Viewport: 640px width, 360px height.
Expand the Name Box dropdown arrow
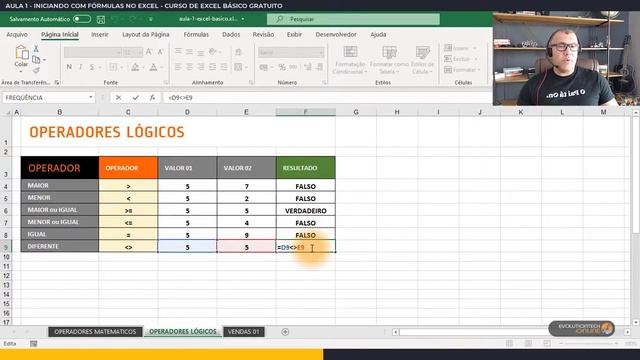pos(91,98)
